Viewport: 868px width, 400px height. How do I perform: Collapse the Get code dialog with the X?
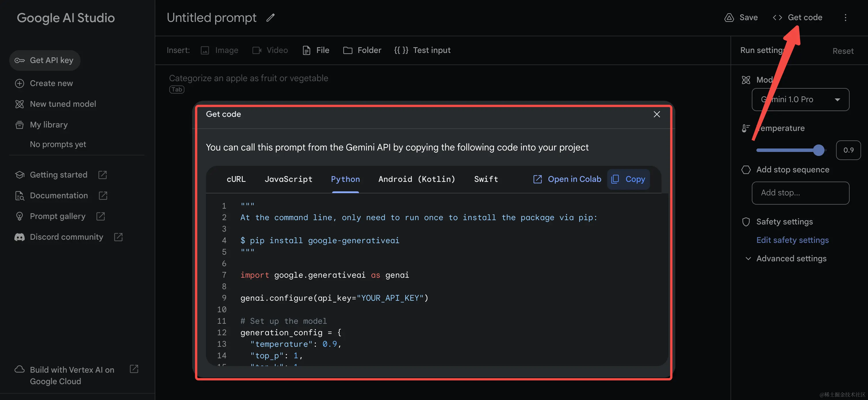657,114
